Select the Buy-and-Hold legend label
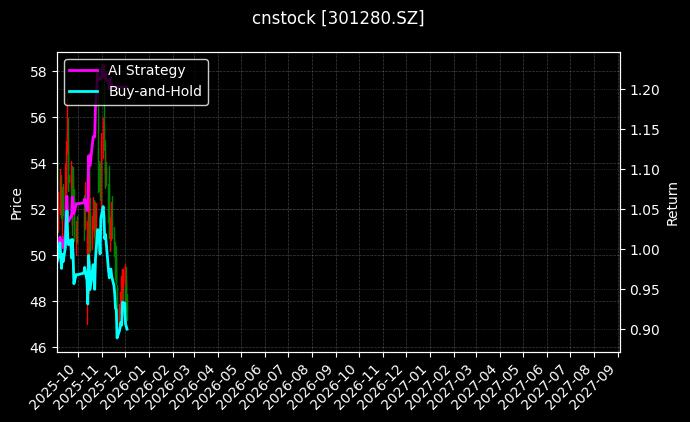Image resolution: width=690 pixels, height=422 pixels. coord(155,91)
